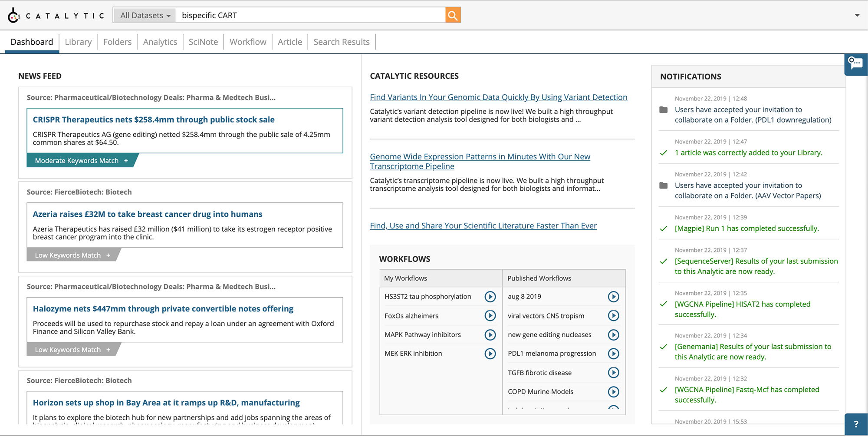Select the Published Workflows column header
Screen dimensions: 868x437
pyautogui.click(x=564, y=278)
